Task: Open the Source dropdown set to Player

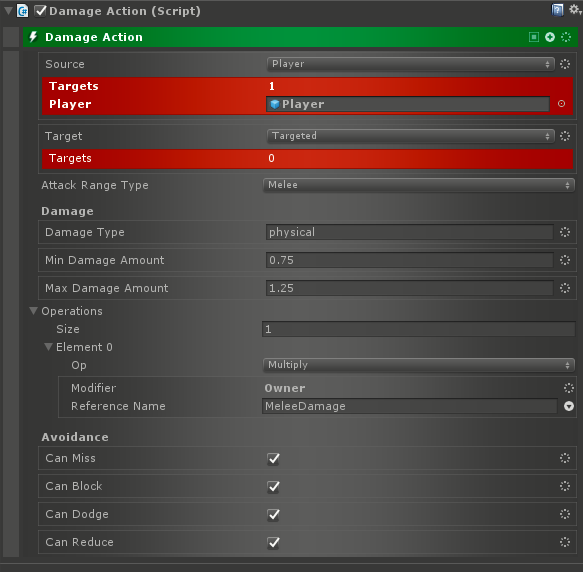Action: coord(410,64)
